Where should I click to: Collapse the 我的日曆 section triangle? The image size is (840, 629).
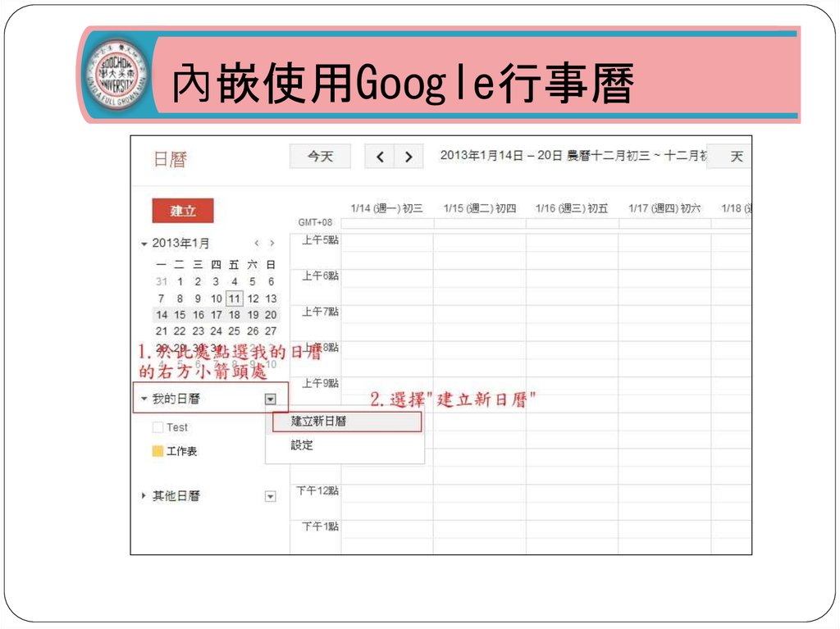pos(144,399)
